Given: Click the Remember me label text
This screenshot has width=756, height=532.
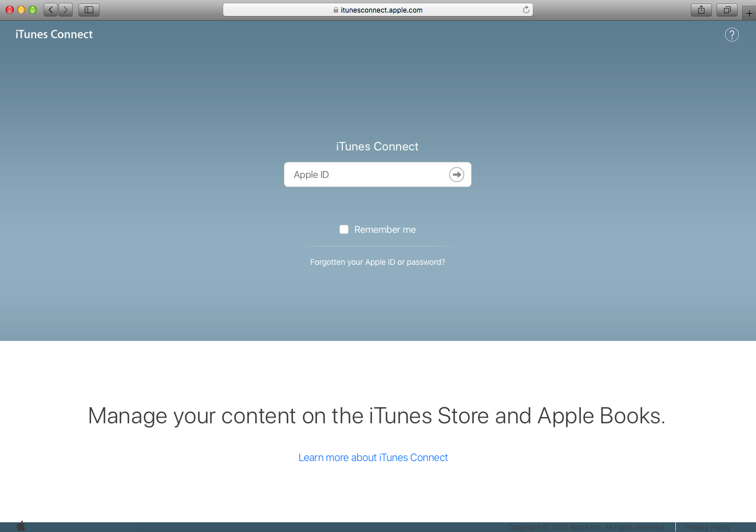Looking at the screenshot, I should pyautogui.click(x=385, y=229).
